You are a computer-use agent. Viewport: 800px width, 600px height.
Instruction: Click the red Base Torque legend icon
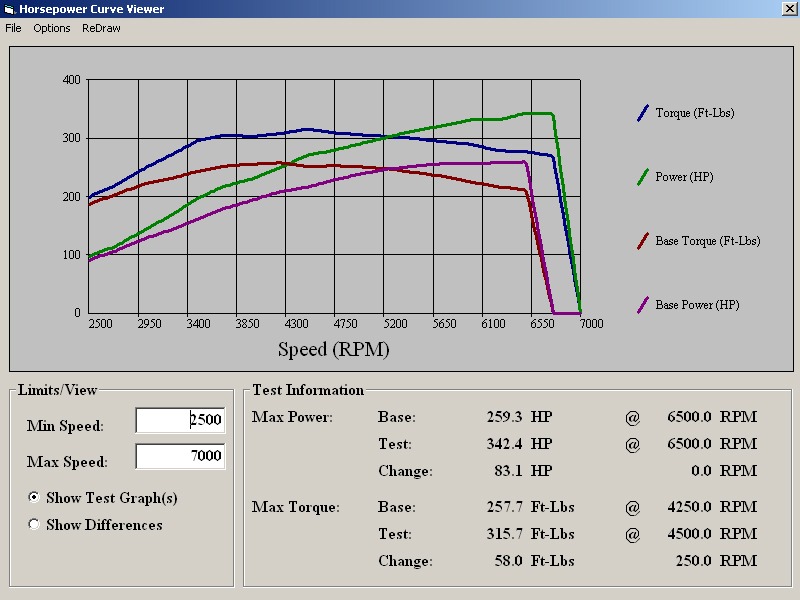click(643, 241)
